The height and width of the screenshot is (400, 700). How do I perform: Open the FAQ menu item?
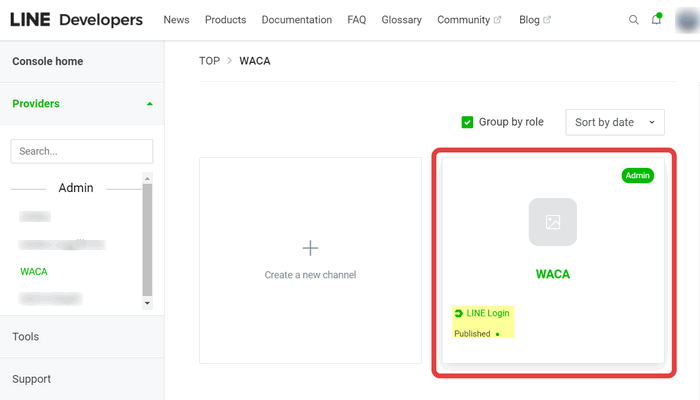pyautogui.click(x=357, y=20)
